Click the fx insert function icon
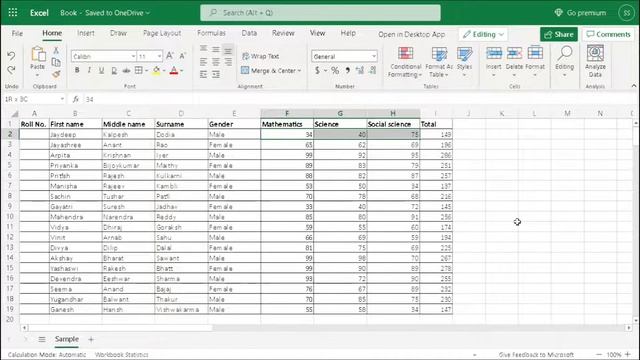Image resolution: width=640 pixels, height=360 pixels. tap(76, 99)
